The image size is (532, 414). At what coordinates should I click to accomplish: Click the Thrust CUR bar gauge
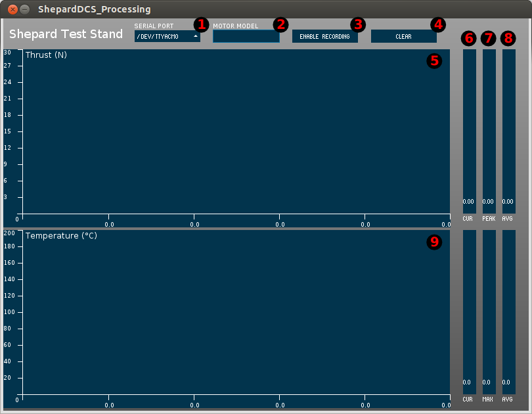point(469,131)
